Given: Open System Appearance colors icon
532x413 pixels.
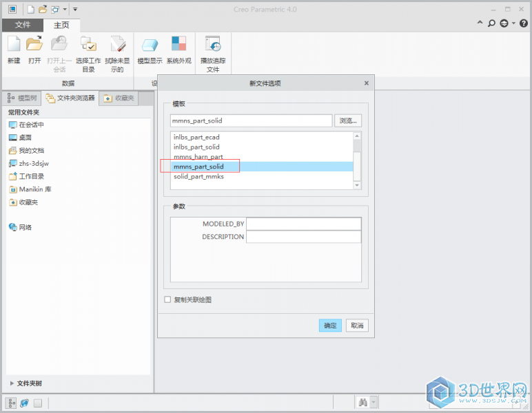Looking at the screenshot, I should (178, 44).
